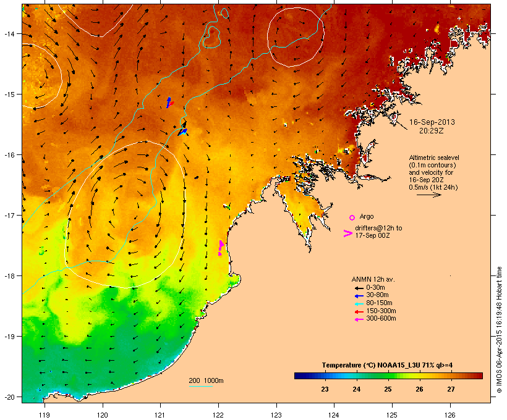Click the 150-300m depth label
507x420 pixels.
(381, 311)
